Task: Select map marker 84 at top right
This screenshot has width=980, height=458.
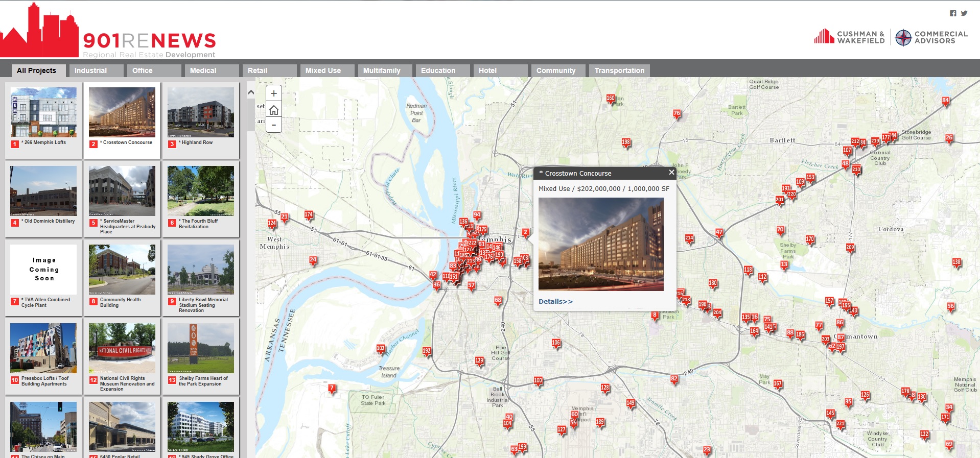Action: pos(945,101)
